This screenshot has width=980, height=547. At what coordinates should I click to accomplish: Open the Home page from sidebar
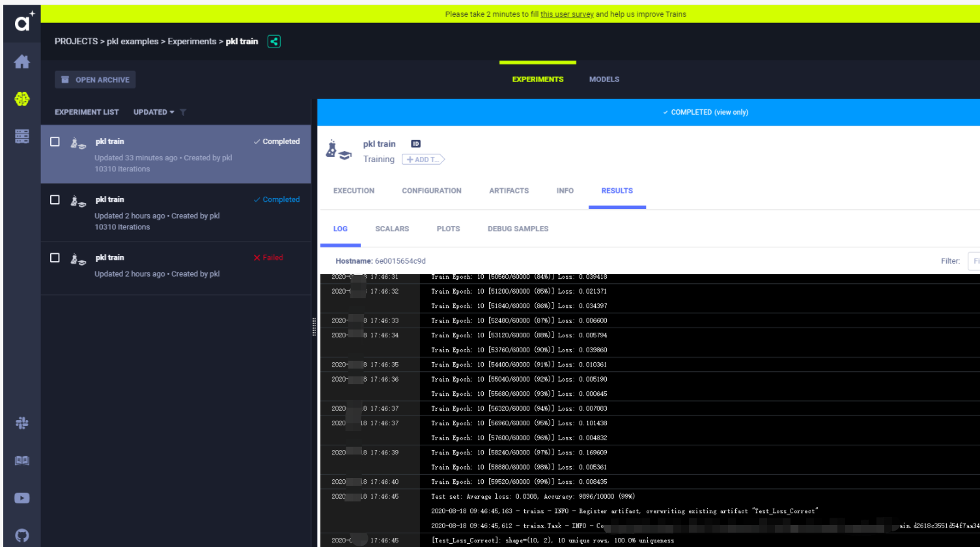point(22,62)
